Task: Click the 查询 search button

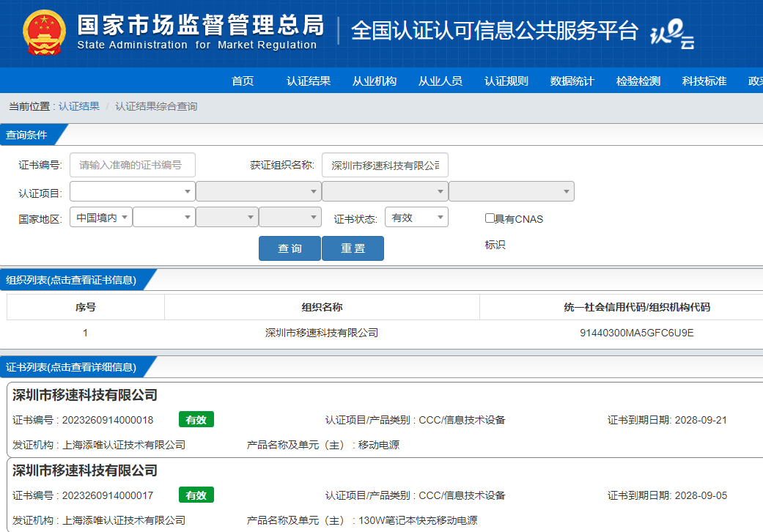Action: (290, 248)
